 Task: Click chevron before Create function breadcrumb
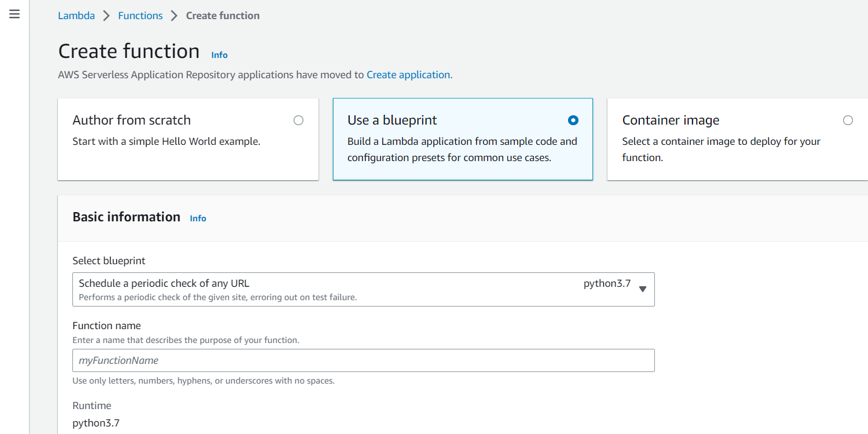coord(174,16)
